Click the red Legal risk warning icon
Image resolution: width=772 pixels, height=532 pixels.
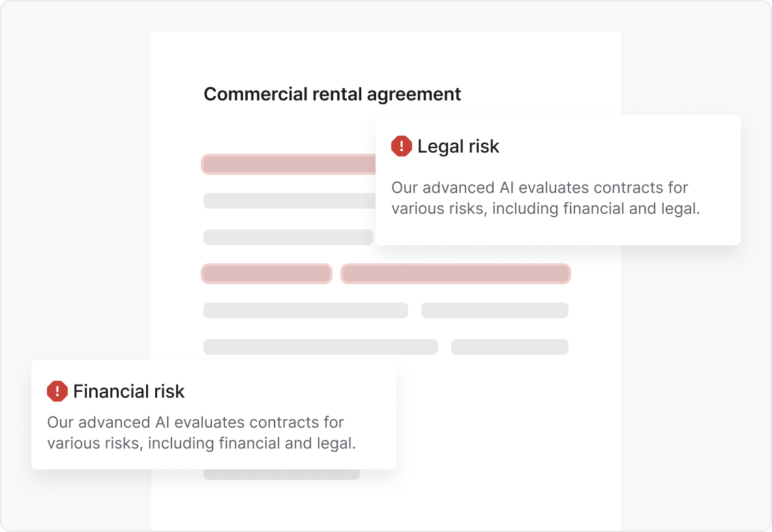pyautogui.click(x=401, y=146)
